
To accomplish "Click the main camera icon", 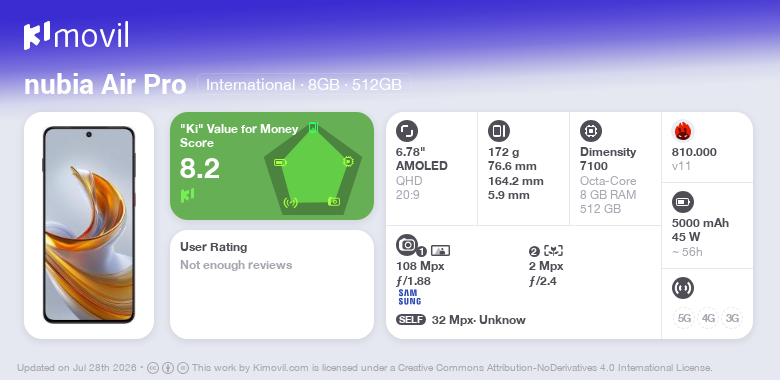I will pyautogui.click(x=407, y=245).
